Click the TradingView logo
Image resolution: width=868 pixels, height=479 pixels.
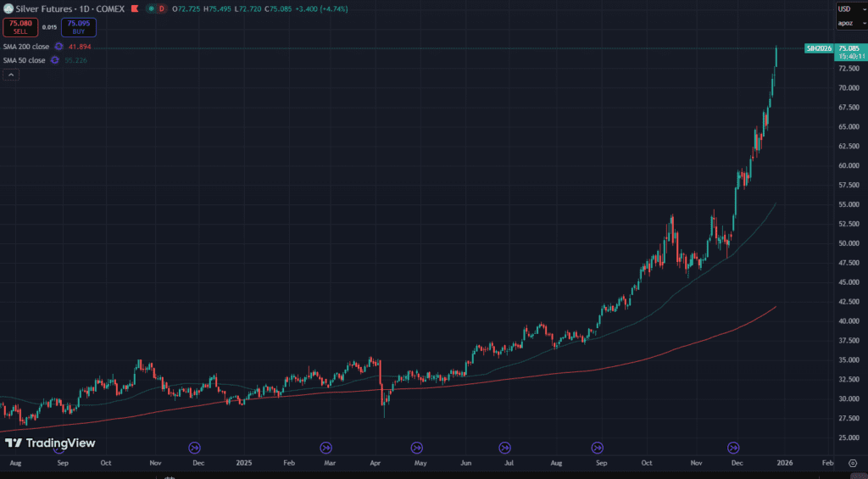49,443
